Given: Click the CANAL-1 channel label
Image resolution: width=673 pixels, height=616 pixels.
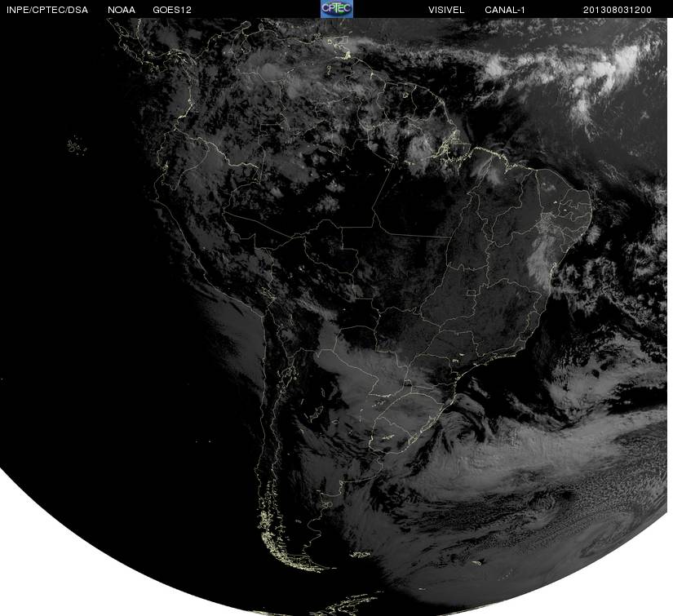Looking at the screenshot, I should 505,10.
